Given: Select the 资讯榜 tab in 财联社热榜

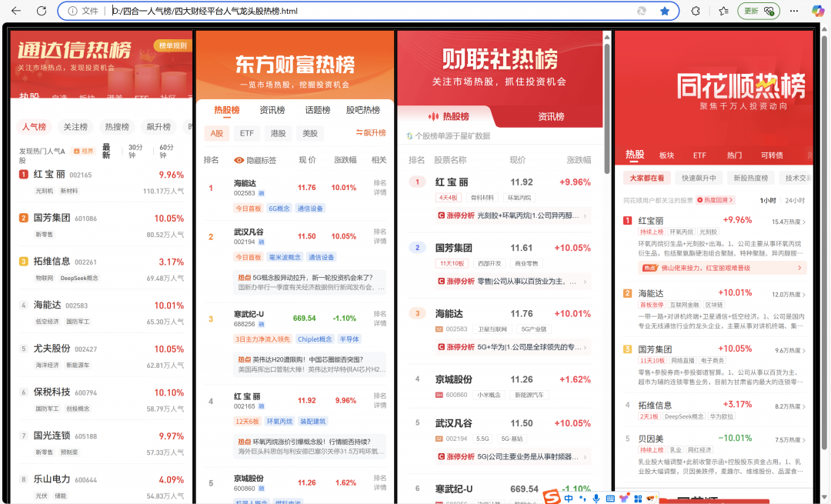Looking at the screenshot, I should tap(551, 116).
